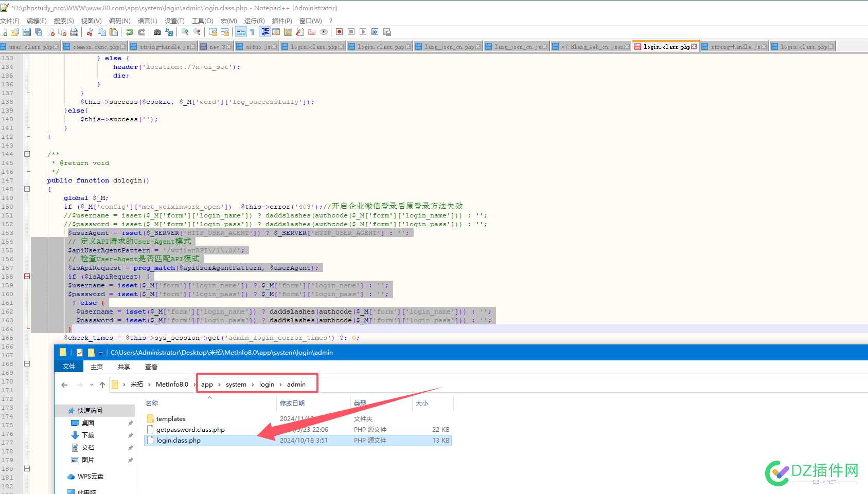Switch to the v7.8lang_web_cn.json tab
The height and width of the screenshot is (494, 868).
[x=592, y=47]
